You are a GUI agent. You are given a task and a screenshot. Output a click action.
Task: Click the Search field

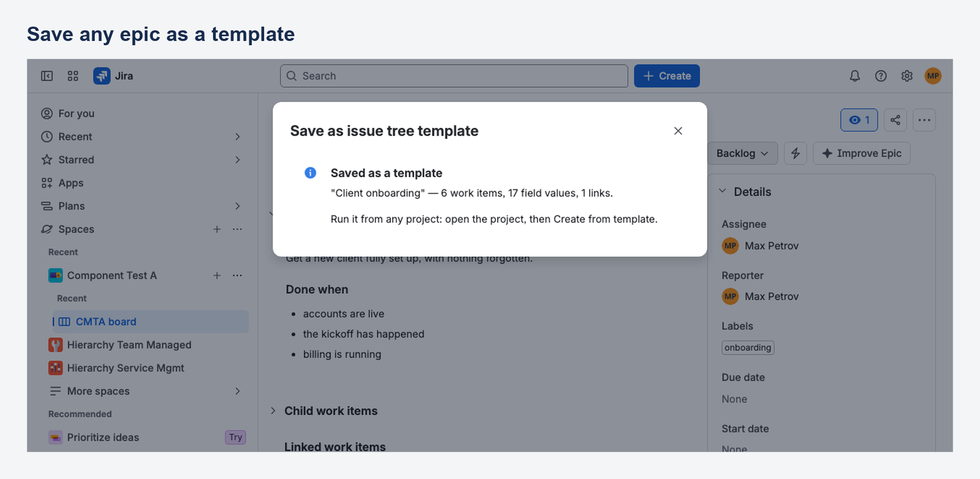(454, 76)
